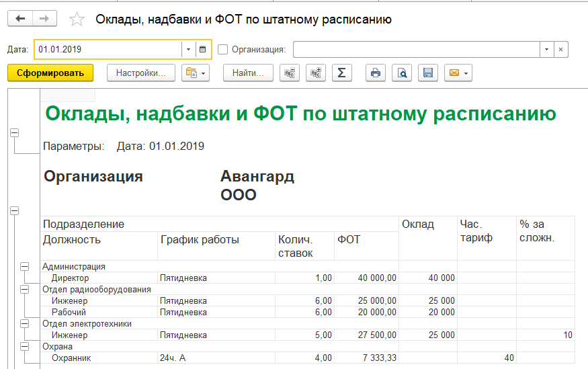The width and height of the screenshot is (588, 369).
Task: Select the Отдел радиооборудования row
Action: click(x=219, y=289)
